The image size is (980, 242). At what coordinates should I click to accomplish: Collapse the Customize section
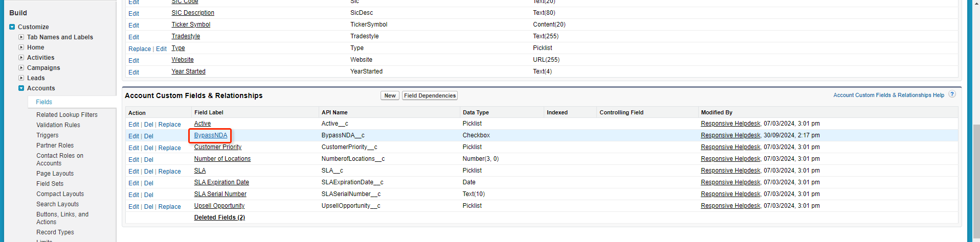[x=12, y=27]
